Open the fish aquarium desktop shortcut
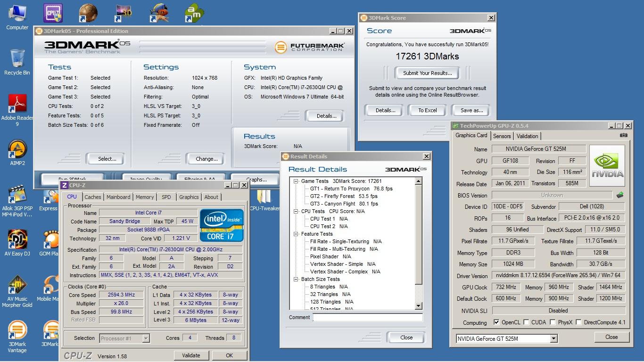 coord(159,13)
